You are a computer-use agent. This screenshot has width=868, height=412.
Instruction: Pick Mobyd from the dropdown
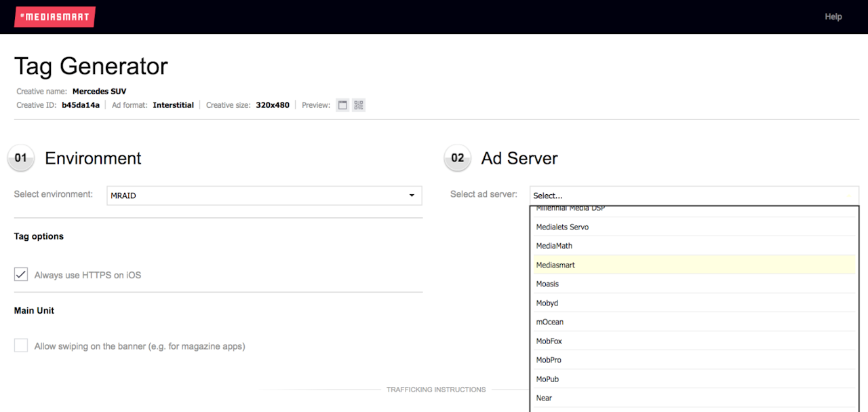(694, 303)
